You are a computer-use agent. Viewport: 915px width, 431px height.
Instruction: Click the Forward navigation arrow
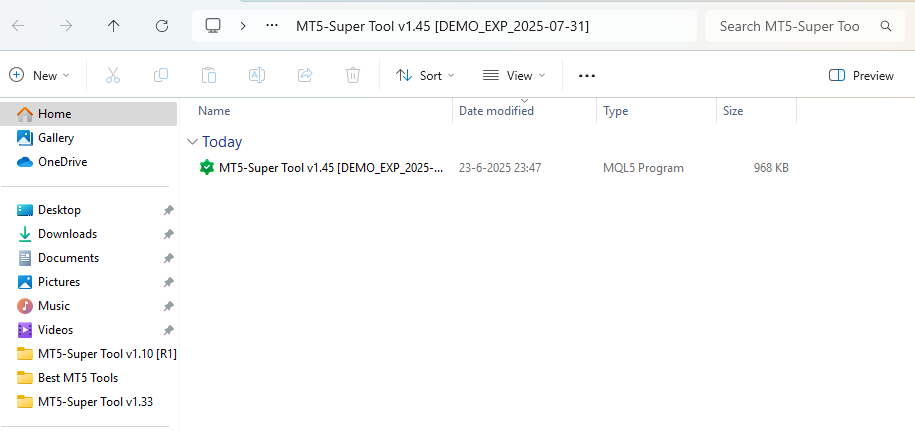[66, 26]
